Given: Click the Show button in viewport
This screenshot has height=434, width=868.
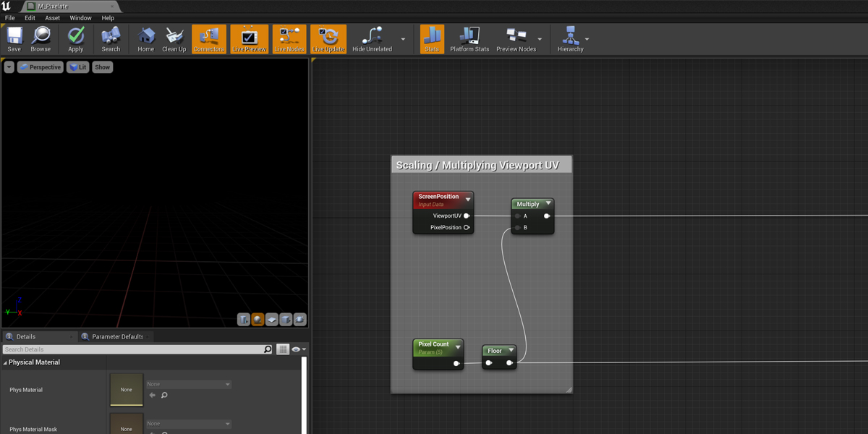Looking at the screenshot, I should click(x=103, y=67).
